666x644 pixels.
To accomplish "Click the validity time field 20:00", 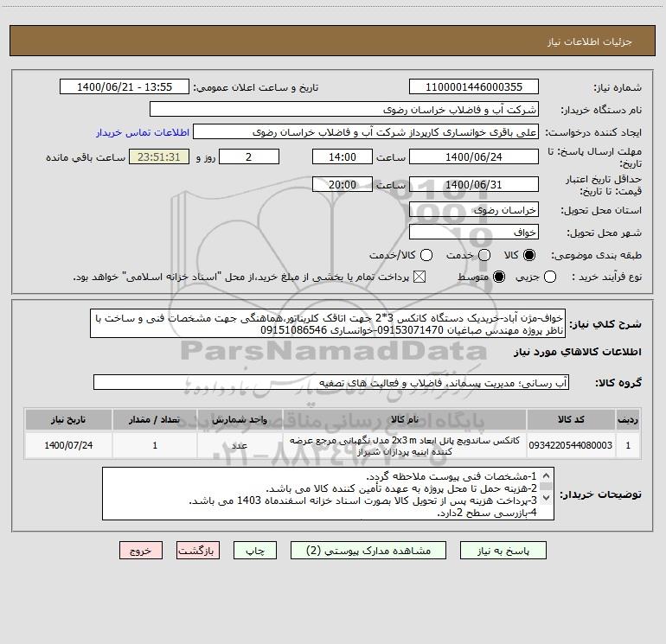I will coord(343,185).
